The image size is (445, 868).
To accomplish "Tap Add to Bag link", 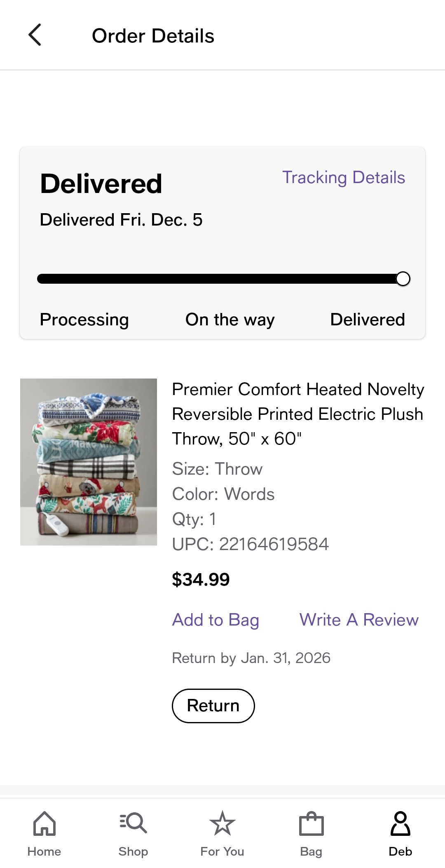I will 215,620.
